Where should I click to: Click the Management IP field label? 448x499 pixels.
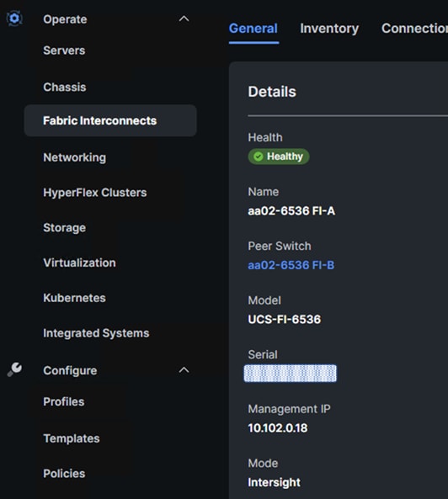289,409
